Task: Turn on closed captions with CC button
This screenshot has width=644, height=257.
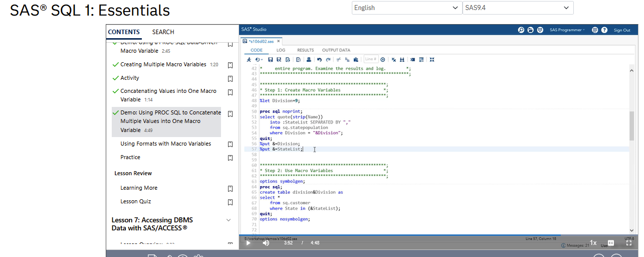Action: (611, 243)
